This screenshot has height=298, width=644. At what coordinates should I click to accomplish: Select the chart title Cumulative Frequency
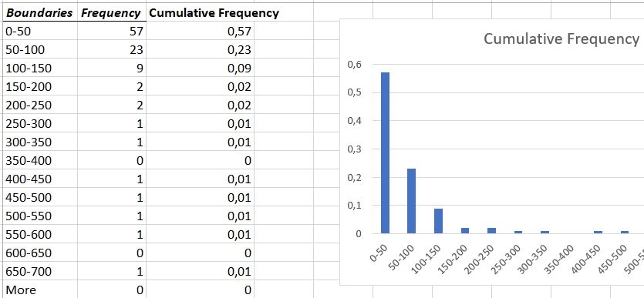[561, 39]
